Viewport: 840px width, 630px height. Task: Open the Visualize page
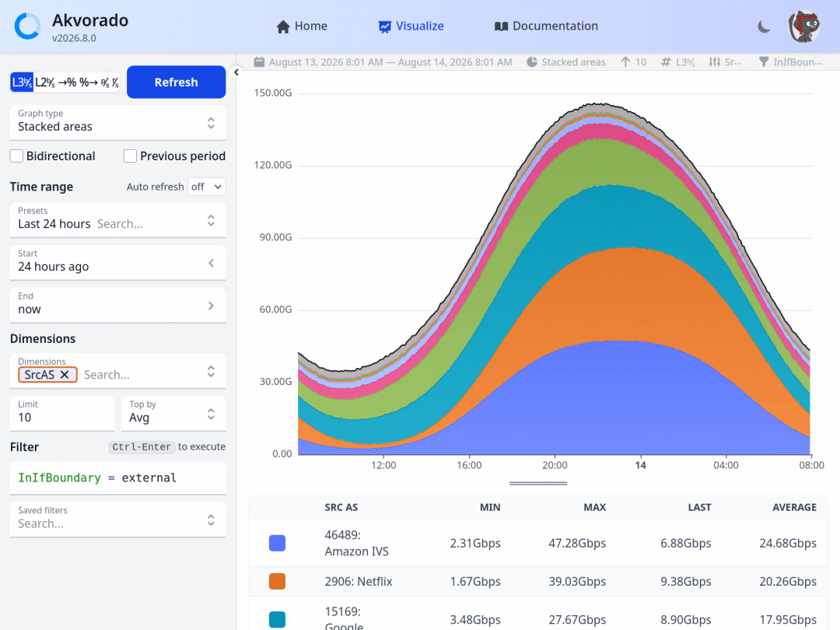(411, 26)
